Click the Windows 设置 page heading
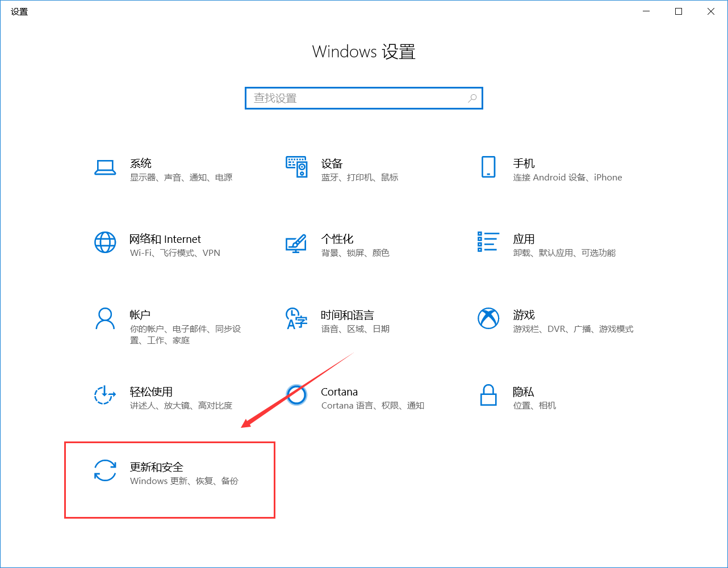728x568 pixels. pyautogui.click(x=364, y=52)
